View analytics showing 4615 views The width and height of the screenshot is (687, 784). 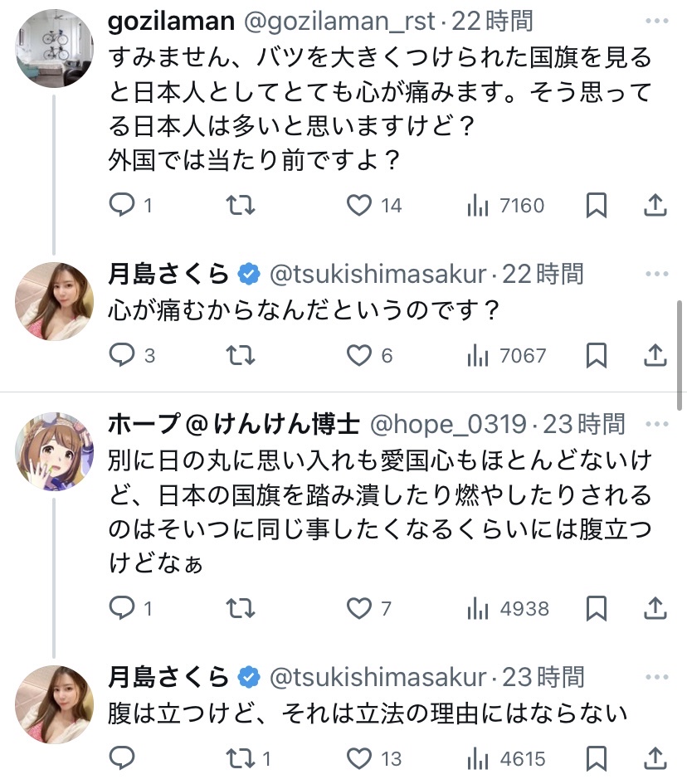click(x=505, y=758)
